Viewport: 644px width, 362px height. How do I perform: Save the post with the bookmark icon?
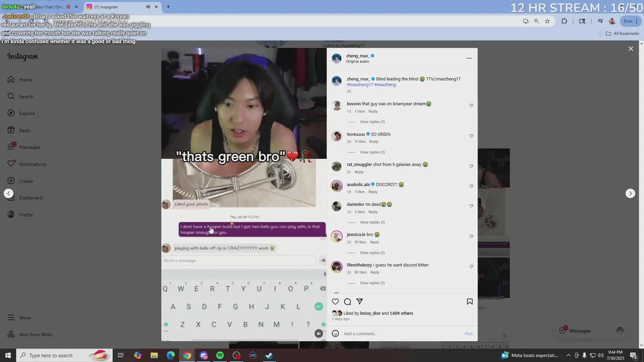coord(469,302)
